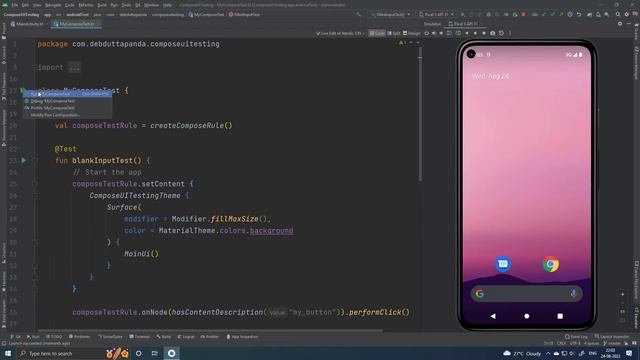Open the inspection warnings indicator in editor
Viewport: 640px width, 360px height.
(x=402, y=42)
